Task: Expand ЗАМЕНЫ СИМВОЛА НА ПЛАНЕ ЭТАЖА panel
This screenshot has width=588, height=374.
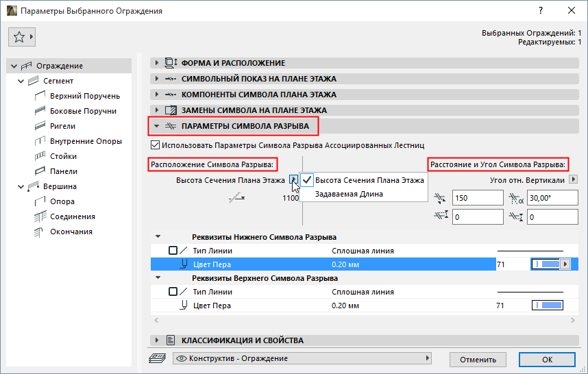Action: click(x=157, y=110)
